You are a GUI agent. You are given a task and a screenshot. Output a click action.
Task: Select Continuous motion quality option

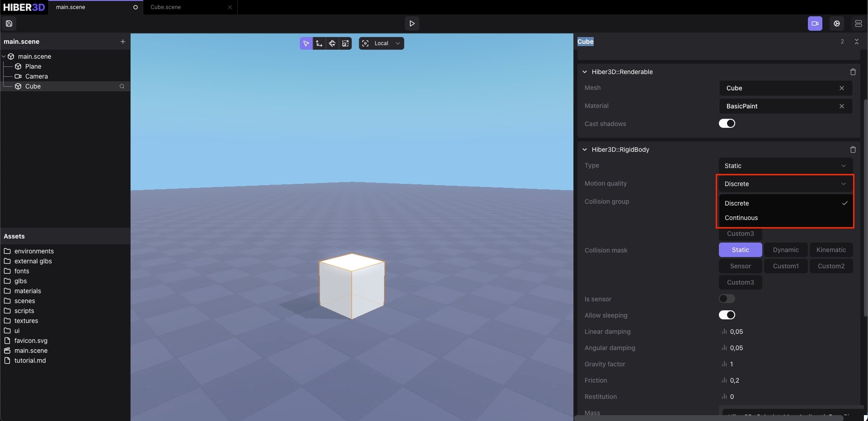point(741,218)
